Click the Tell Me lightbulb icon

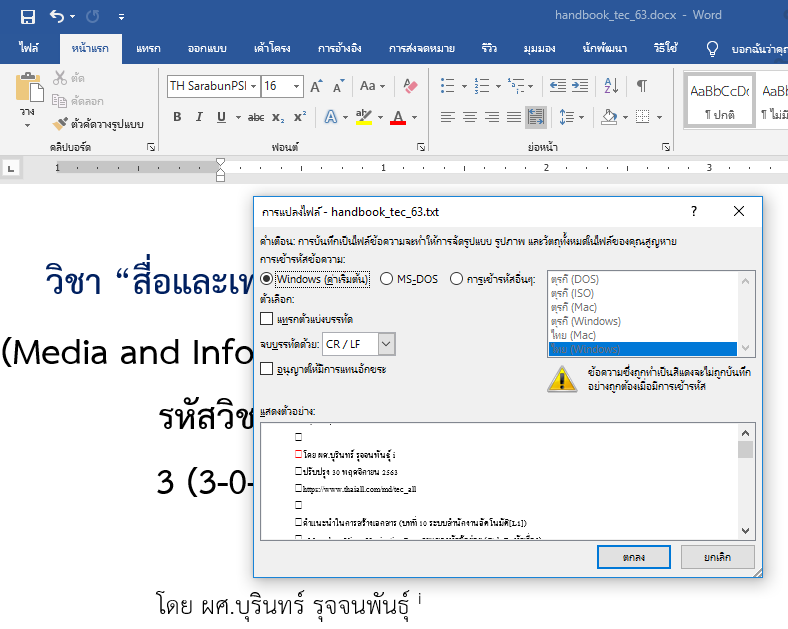click(712, 48)
